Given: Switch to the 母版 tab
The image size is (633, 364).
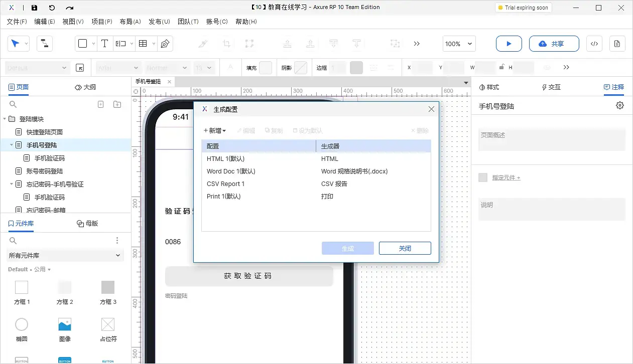Looking at the screenshot, I should point(88,223).
